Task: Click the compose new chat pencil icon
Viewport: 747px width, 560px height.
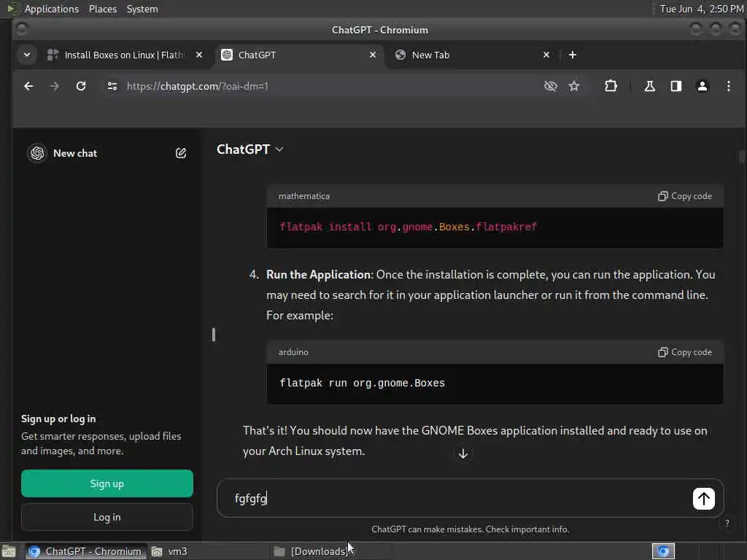Action: (x=181, y=153)
